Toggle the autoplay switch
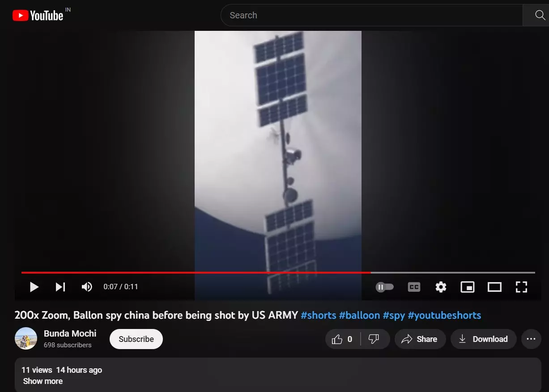 [385, 287]
